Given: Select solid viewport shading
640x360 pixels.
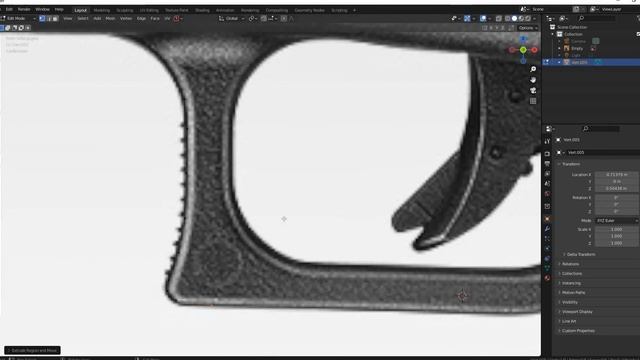Looking at the screenshot, I should (x=514, y=18).
